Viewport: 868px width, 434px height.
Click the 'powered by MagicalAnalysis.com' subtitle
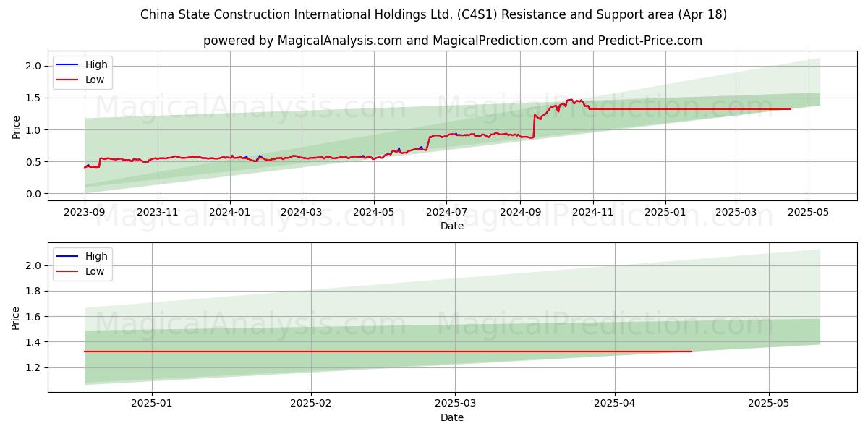[x=453, y=41]
